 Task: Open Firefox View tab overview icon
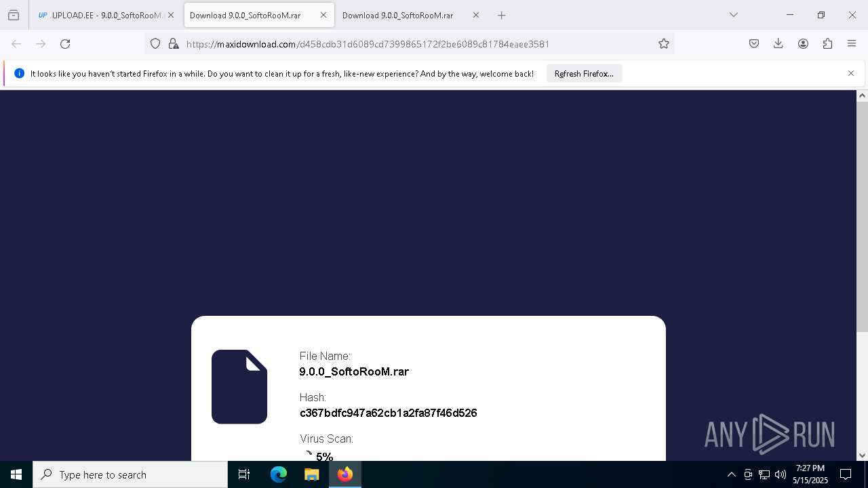14,15
